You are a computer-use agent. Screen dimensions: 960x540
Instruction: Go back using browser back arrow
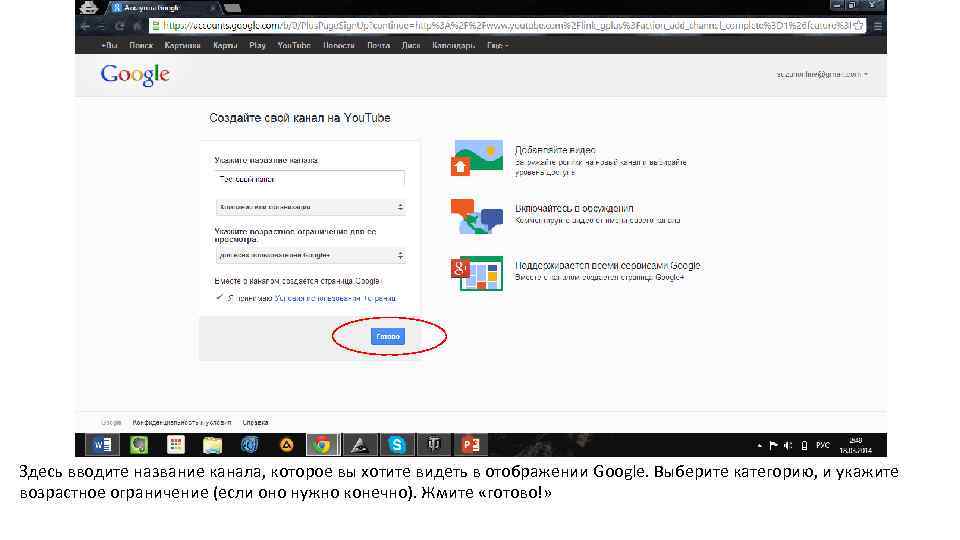pos(85,26)
